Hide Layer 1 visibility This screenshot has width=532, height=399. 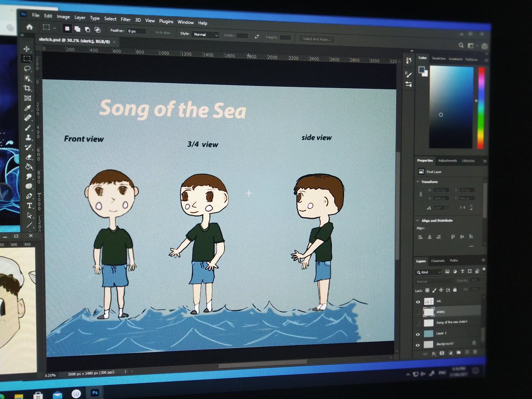coord(418,334)
